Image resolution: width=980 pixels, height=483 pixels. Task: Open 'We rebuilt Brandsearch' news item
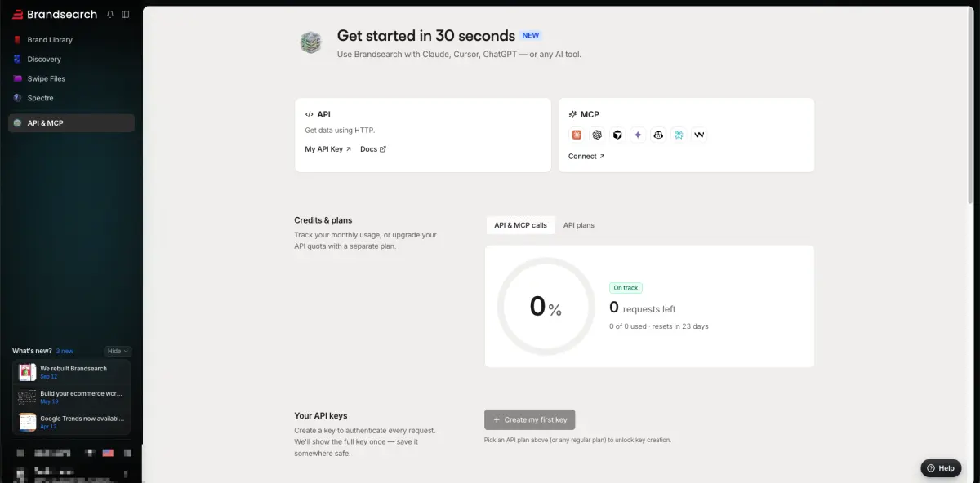(x=72, y=372)
